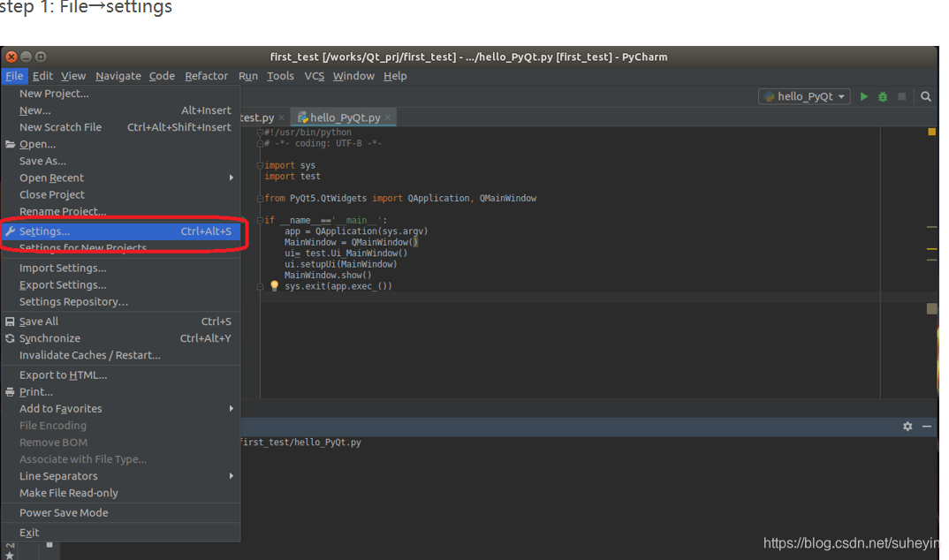Click the first_test/hello_PyQt.py path in run output
The height and width of the screenshot is (560, 949).
coord(300,442)
